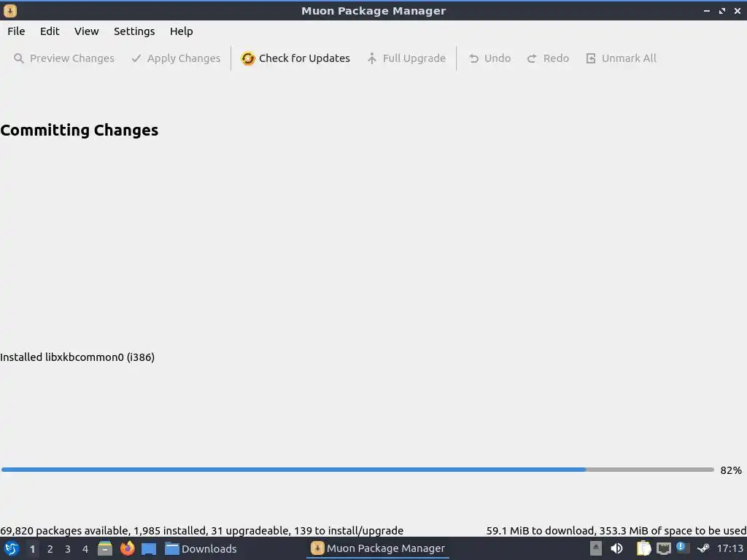Image resolution: width=747 pixels, height=560 pixels.
Task: Switch to virtual desktop 3
Action: (68, 549)
